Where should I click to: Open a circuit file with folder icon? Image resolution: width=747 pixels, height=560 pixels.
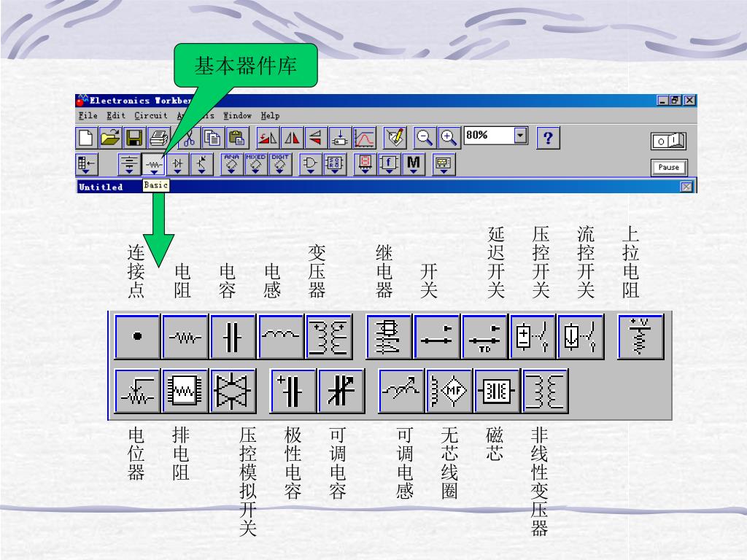pyautogui.click(x=111, y=138)
